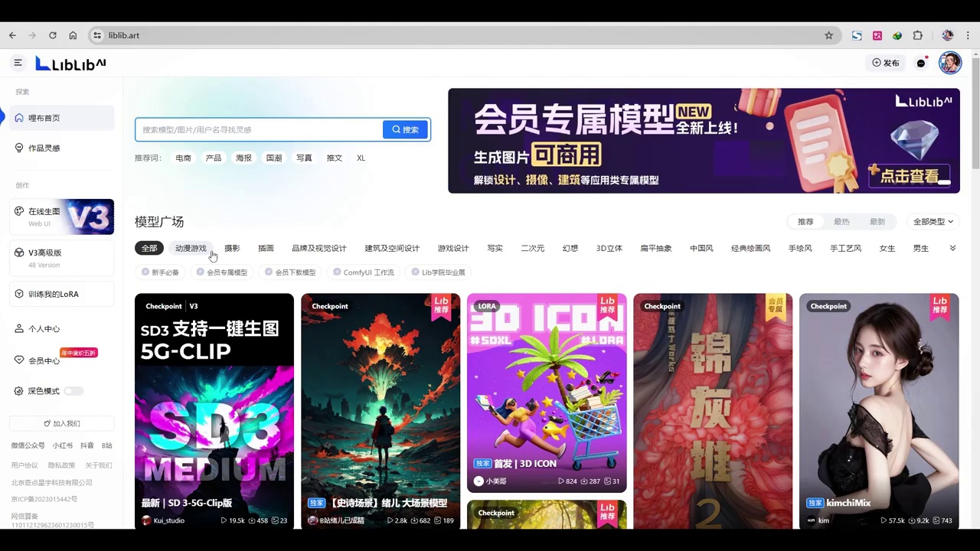The image size is (980, 551).
Task: Focus the model search input field
Action: coord(259,129)
